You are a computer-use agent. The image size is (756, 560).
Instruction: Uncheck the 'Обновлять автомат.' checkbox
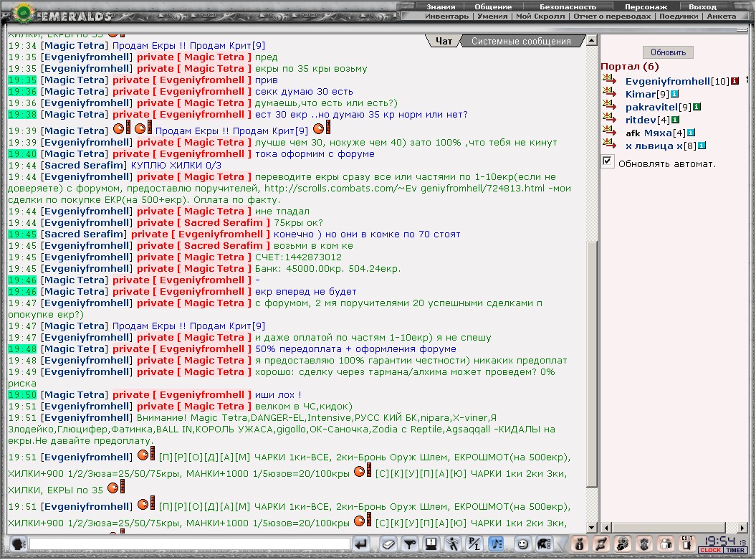[608, 162]
